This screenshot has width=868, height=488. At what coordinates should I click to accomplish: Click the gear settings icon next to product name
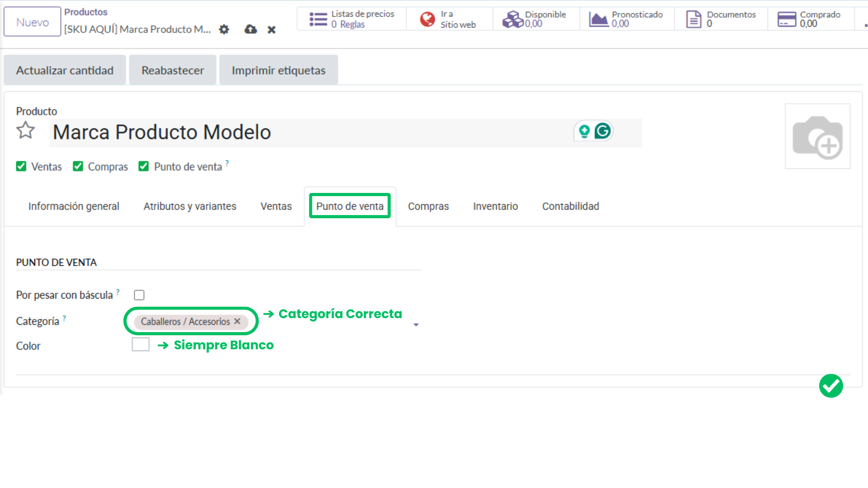point(224,29)
